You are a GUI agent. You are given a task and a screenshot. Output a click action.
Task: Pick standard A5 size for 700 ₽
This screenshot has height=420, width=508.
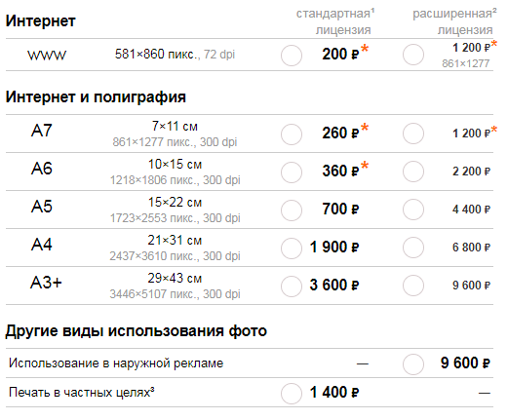click(292, 210)
